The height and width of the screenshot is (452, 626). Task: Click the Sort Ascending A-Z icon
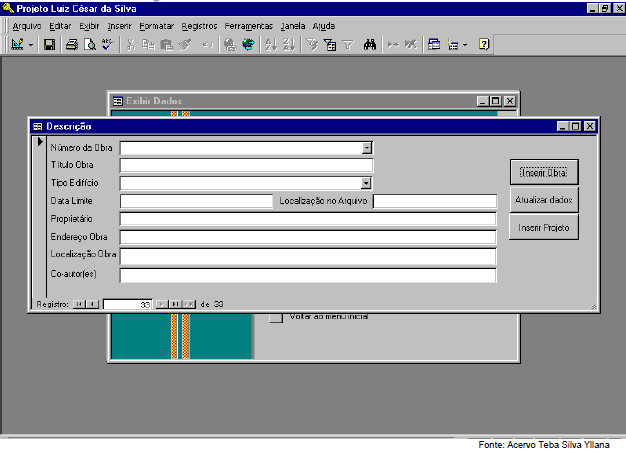tap(271, 44)
